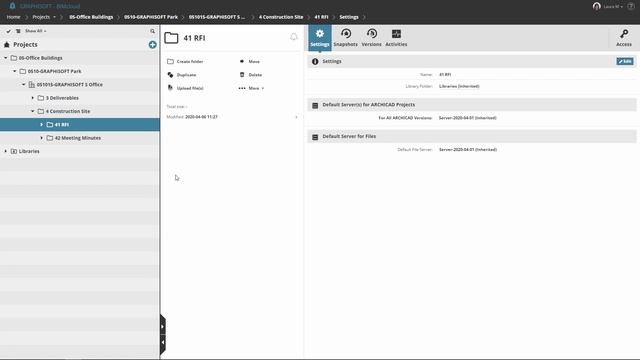Click 05-Office Buildings breadcrumb
Screen dimensions: 640x360
[x=91, y=17]
